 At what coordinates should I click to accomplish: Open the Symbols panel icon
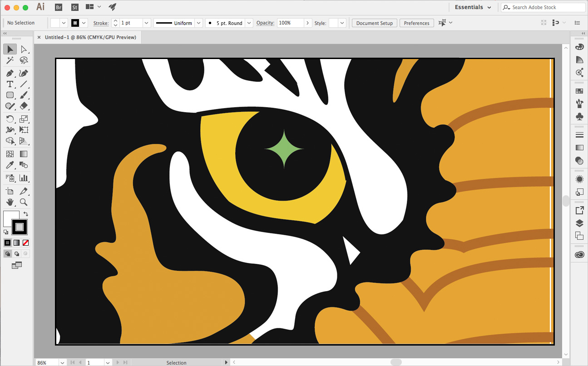(x=579, y=117)
